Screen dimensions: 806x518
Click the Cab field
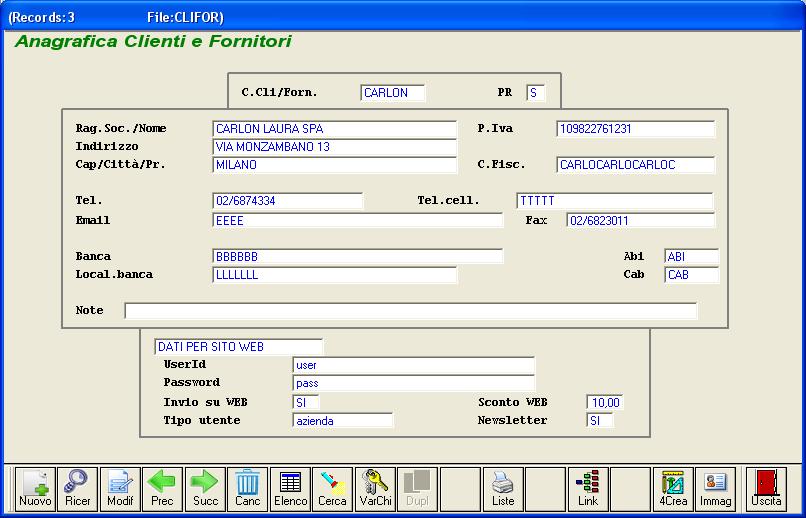pyautogui.click(x=691, y=275)
